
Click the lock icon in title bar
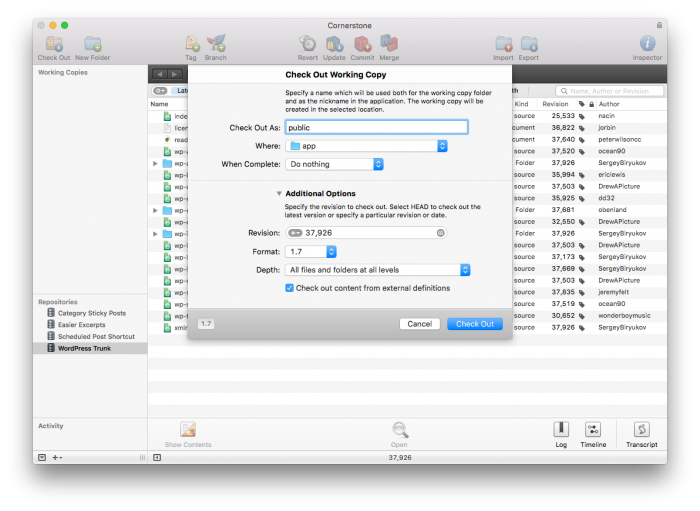659,25
